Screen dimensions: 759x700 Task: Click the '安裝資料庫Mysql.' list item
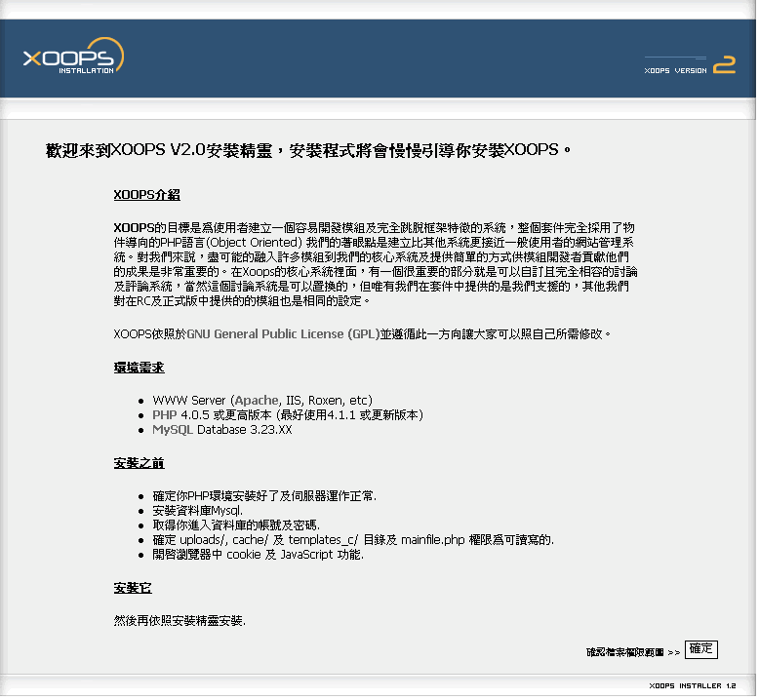[198, 513]
